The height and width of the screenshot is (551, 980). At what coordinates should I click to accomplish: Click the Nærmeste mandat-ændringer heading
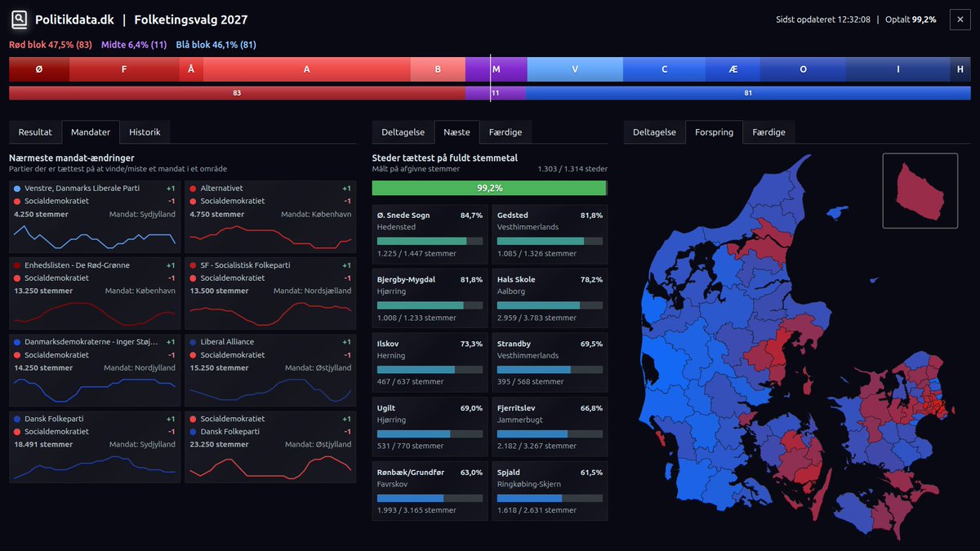(x=72, y=158)
